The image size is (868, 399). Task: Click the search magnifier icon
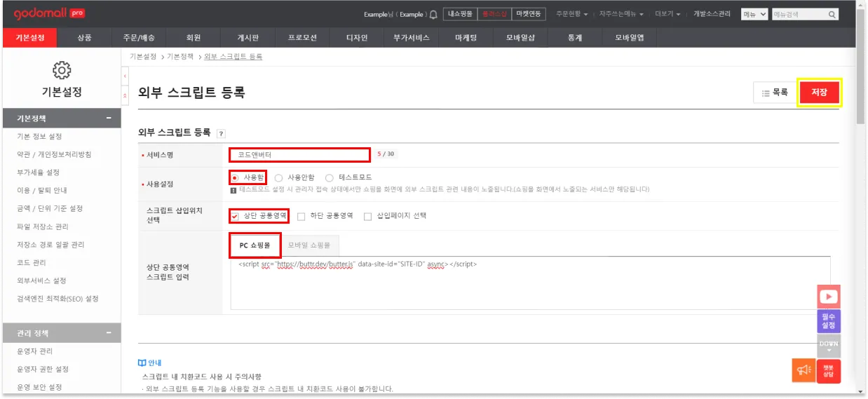[x=832, y=14]
